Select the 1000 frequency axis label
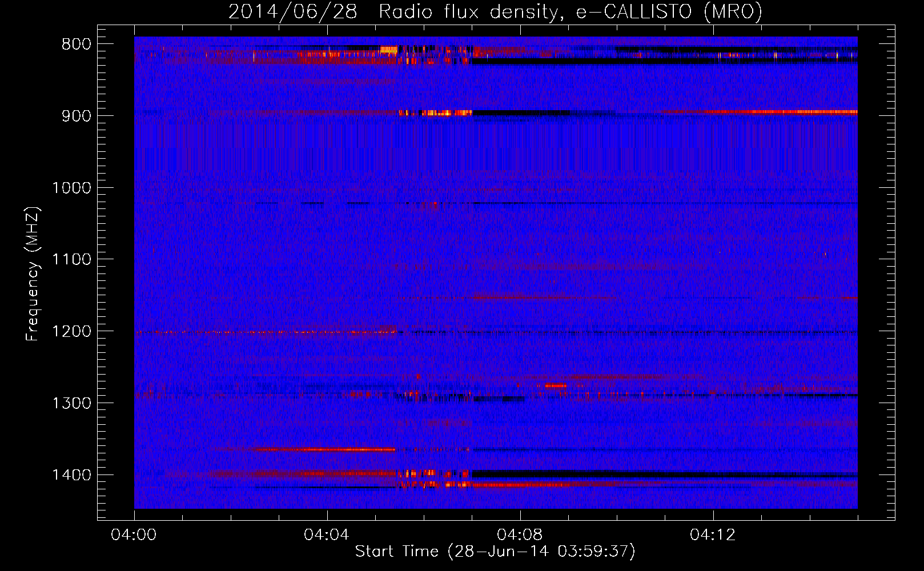 pyautogui.click(x=71, y=188)
